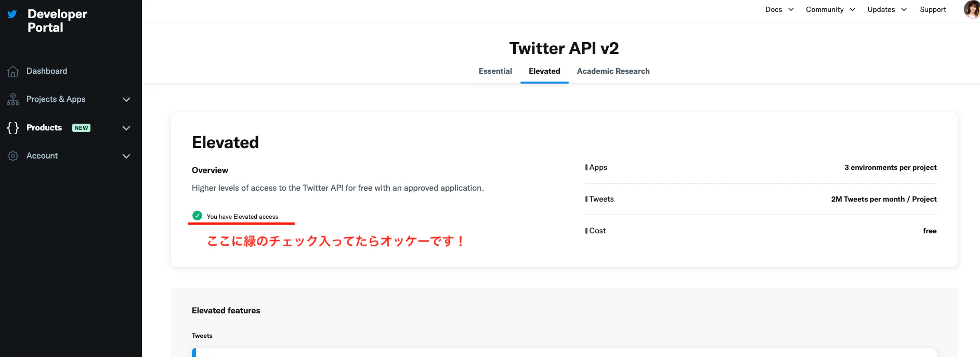Click '2M Tweets per month / Project' value
The width and height of the screenshot is (980, 357).
[x=884, y=199]
